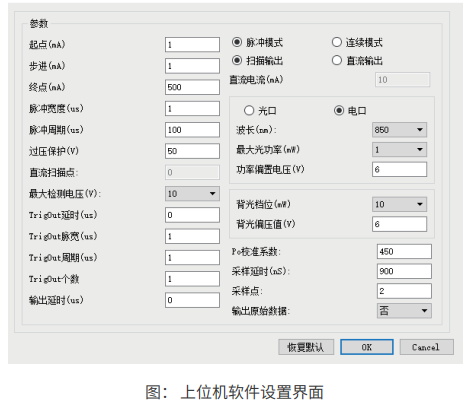Open the 波长(nm) dropdown
Image resolution: width=465 pixels, height=401 pixels.
pyautogui.click(x=399, y=130)
